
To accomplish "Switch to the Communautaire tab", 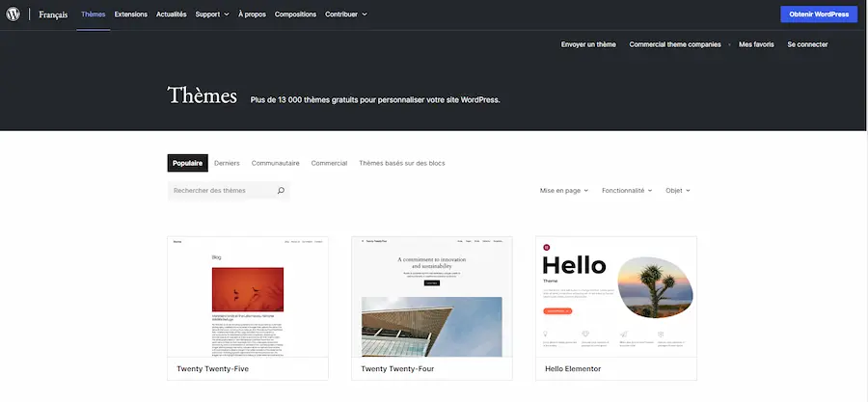I will point(275,163).
